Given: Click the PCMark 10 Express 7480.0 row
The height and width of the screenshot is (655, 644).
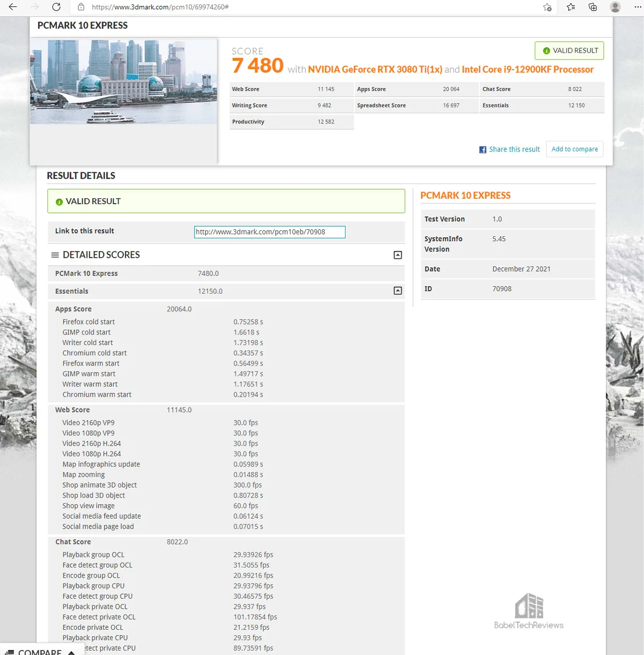Looking at the screenshot, I should (226, 273).
